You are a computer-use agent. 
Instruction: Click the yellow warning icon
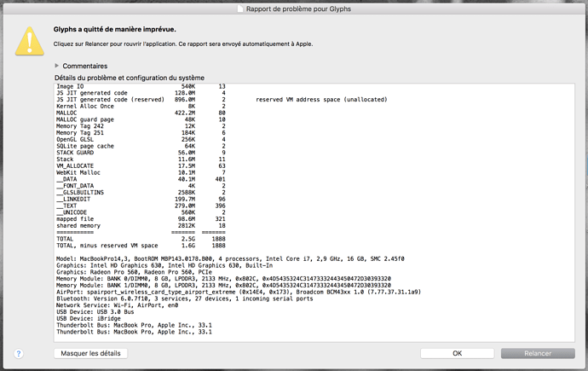(x=30, y=41)
